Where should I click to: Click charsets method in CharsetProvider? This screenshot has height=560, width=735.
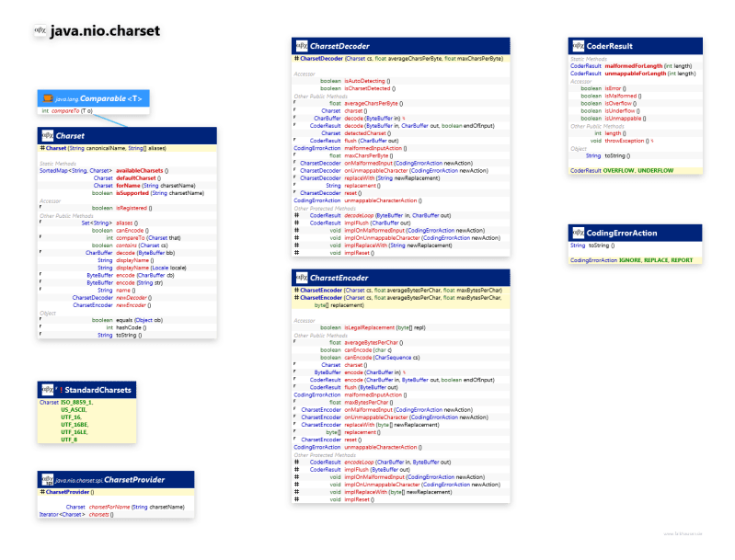(99, 515)
